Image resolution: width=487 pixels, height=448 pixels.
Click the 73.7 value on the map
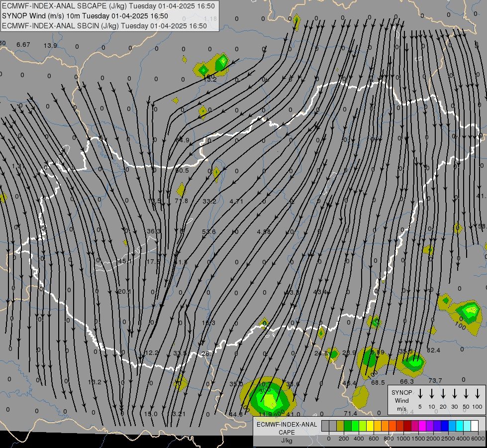[x=435, y=380]
